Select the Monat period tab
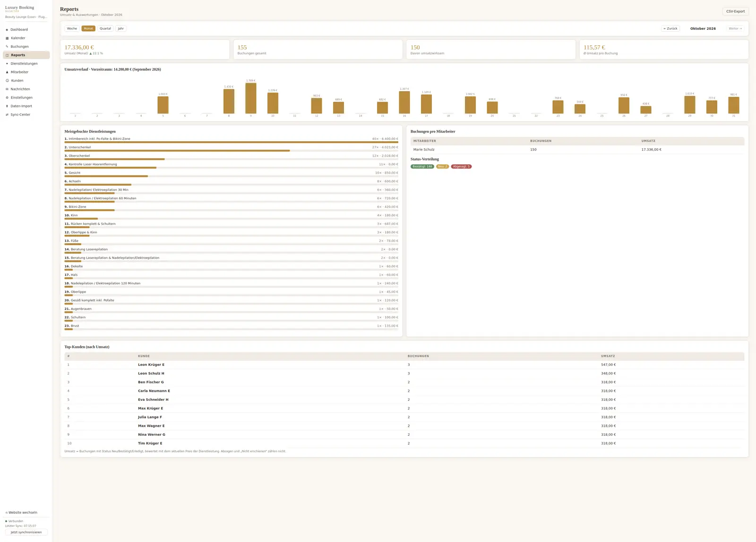Screen dimensions: 756x542 (88, 28)
